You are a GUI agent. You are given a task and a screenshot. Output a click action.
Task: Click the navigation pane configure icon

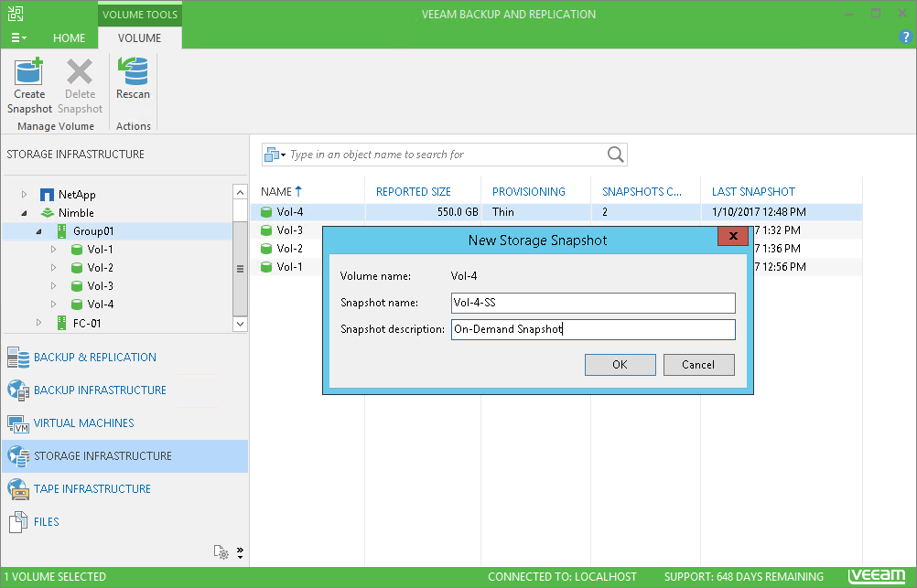tap(221, 551)
